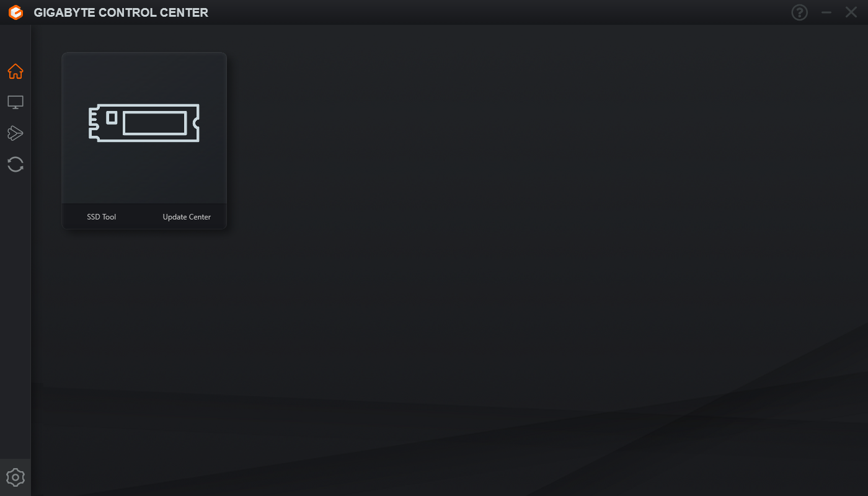Click the empty title bar area
This screenshot has height=496, width=868.
(x=496, y=12)
